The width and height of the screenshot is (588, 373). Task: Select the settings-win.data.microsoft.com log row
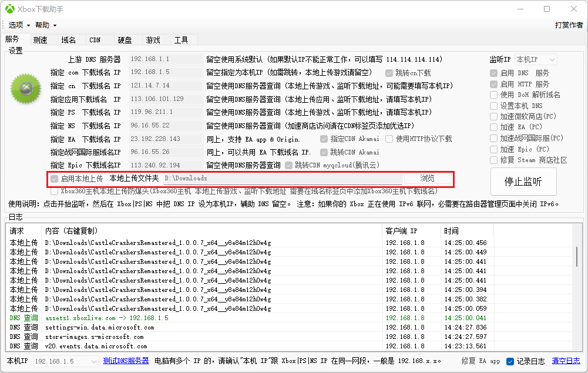pos(289,327)
